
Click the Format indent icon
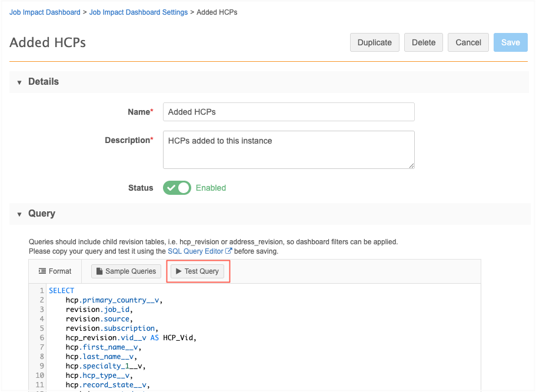[42, 271]
